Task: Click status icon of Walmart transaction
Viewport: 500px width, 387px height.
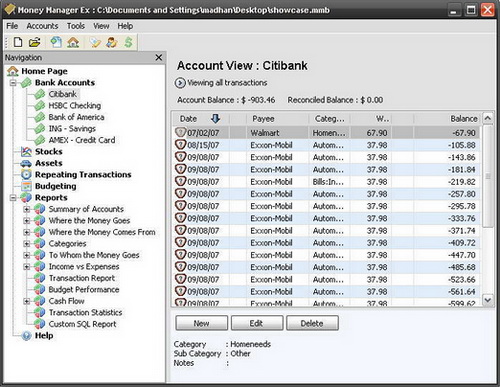Action: [180, 132]
